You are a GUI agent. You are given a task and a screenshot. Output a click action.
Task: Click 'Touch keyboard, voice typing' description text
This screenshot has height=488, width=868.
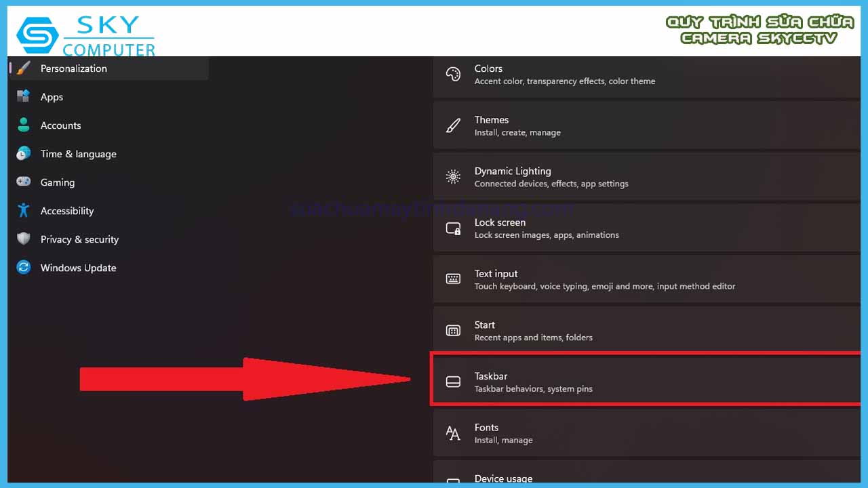605,287
